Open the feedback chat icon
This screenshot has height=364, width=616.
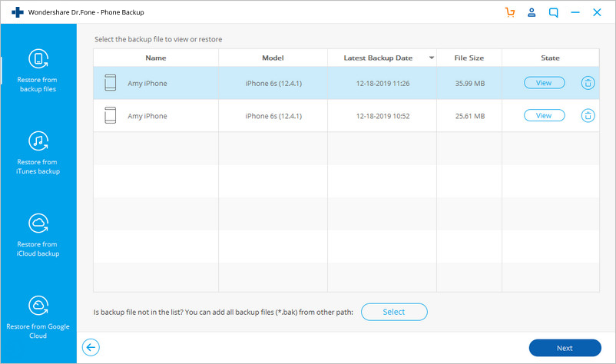point(553,12)
